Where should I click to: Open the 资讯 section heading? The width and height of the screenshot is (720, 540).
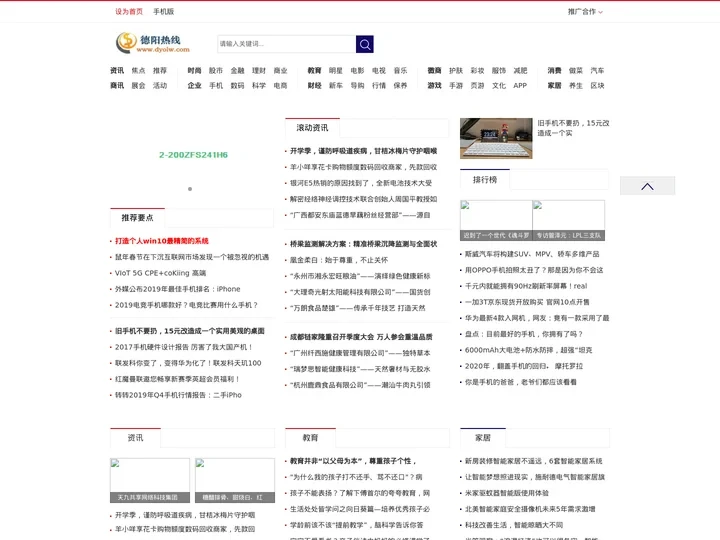135,438
